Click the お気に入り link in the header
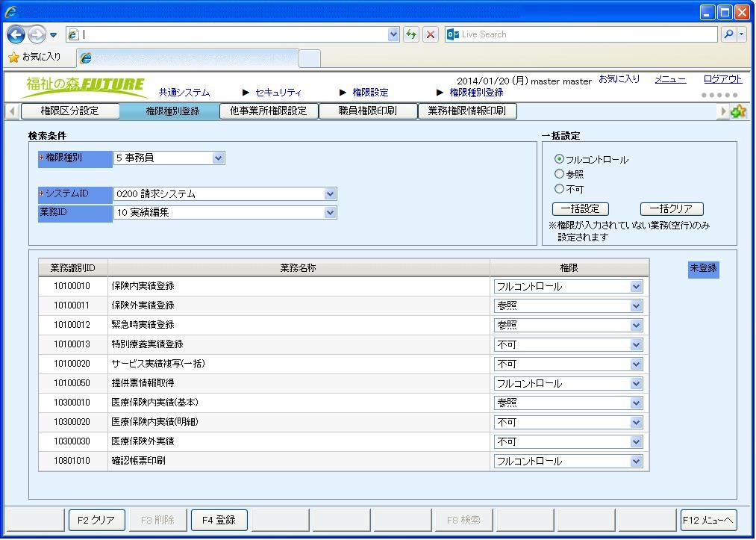Viewport: 756px width, 540px height. (x=619, y=79)
